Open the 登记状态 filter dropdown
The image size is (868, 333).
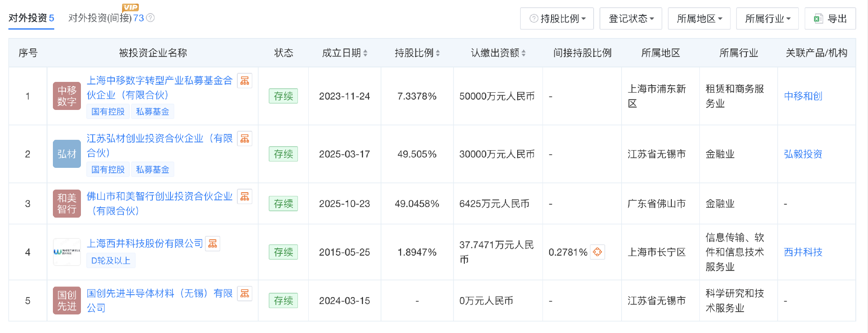(631, 19)
